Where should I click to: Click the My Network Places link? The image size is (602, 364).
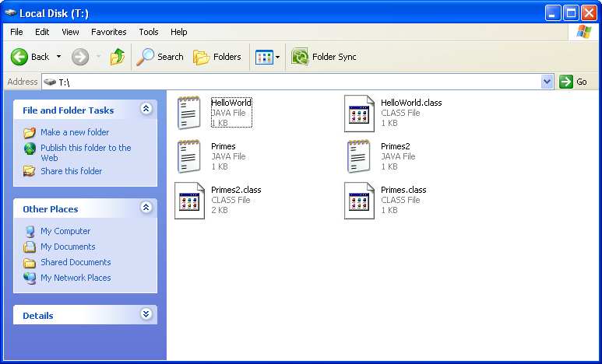click(76, 278)
